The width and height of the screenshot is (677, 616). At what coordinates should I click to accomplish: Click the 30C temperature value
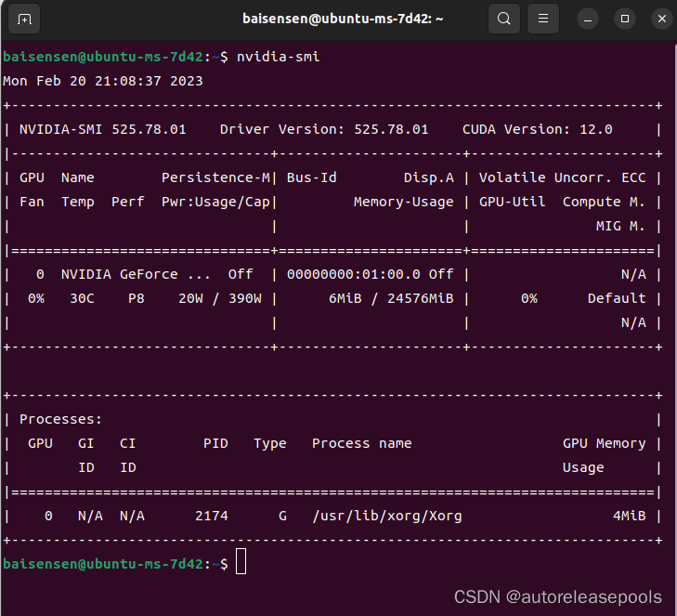[82, 298]
